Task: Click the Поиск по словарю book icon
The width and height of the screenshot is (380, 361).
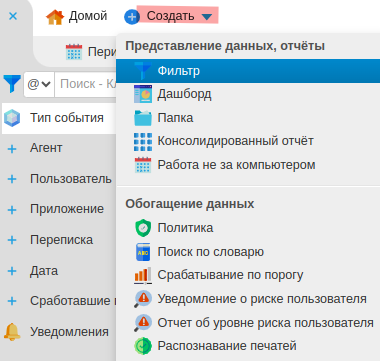Action: pyautogui.click(x=143, y=252)
